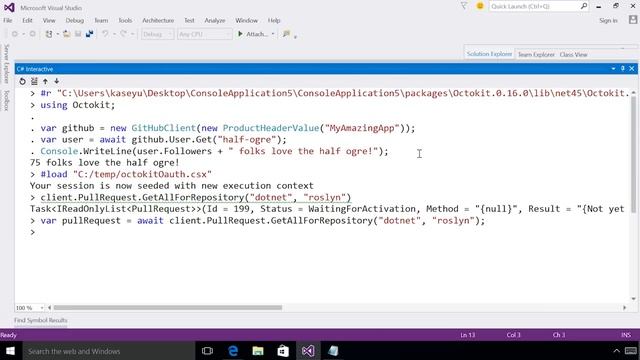Open the Edit menu
This screenshot has width=640, height=360.
[x=27, y=20]
